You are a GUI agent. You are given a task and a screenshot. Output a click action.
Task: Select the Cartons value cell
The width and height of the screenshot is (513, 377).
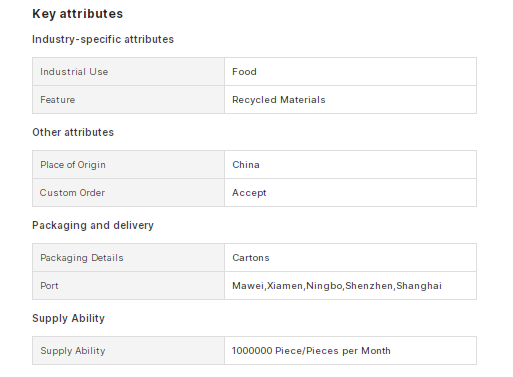[x=350, y=258]
